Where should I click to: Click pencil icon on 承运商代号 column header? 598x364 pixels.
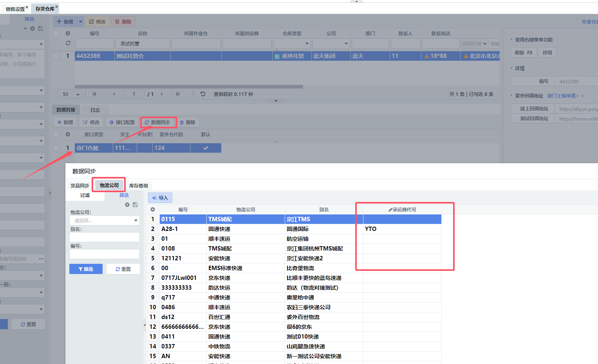point(390,210)
